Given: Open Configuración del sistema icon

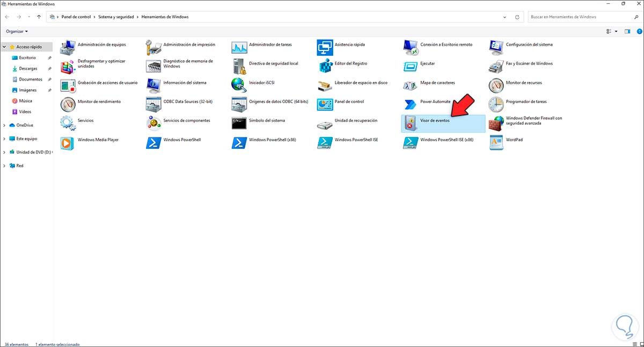Looking at the screenshot, I should [496, 47].
